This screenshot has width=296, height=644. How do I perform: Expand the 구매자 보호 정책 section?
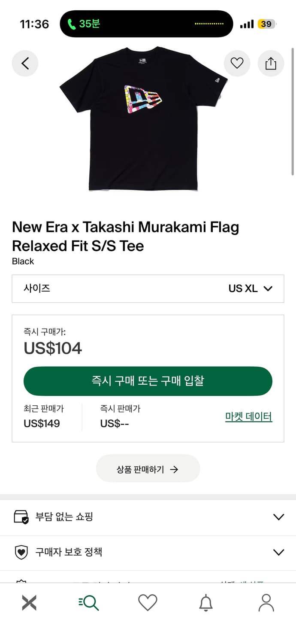[148, 553]
